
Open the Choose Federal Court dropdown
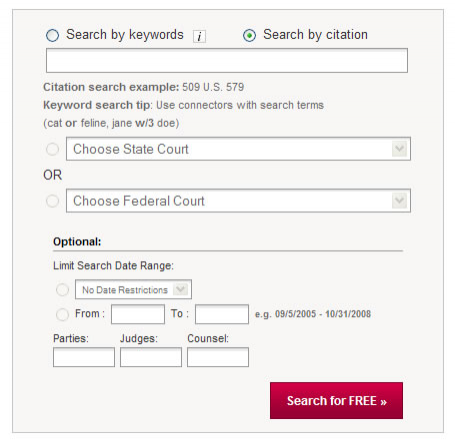[x=238, y=201]
